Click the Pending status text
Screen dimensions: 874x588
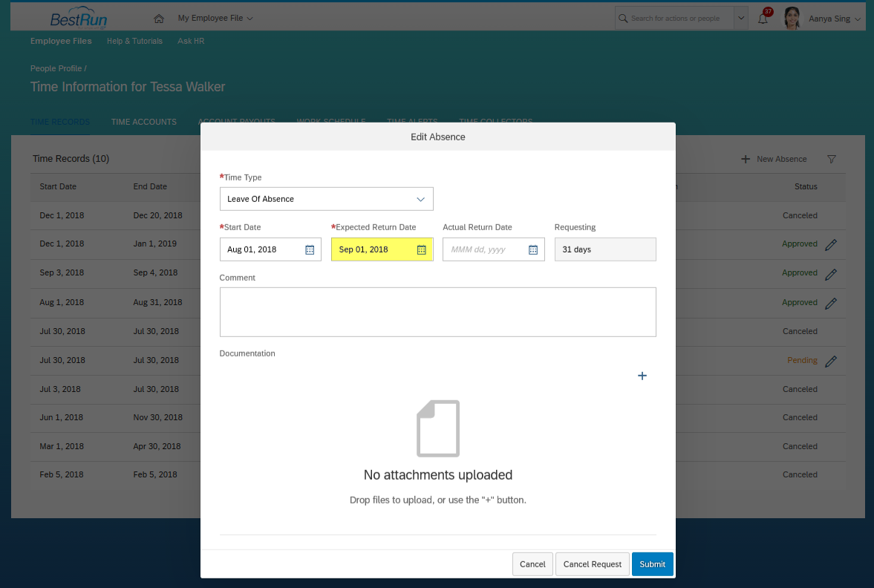(x=802, y=360)
